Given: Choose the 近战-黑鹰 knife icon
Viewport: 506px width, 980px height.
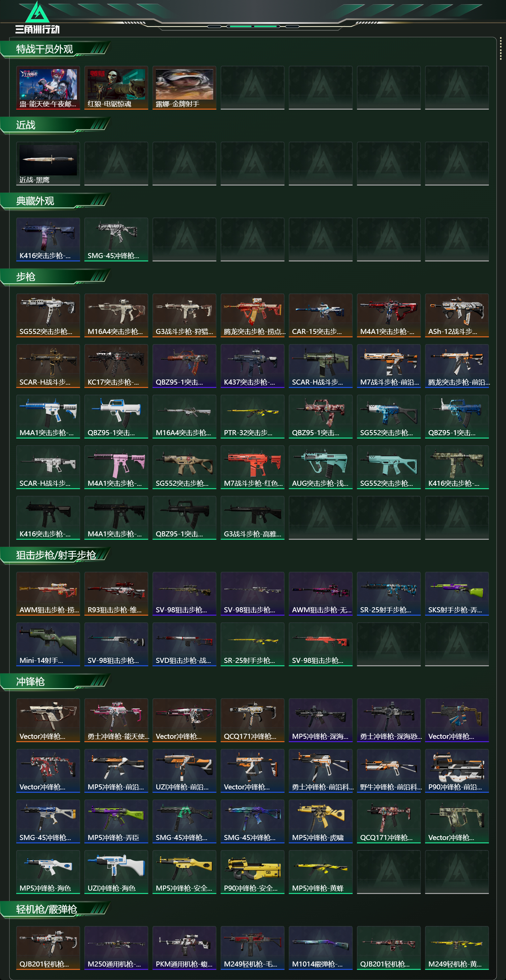Looking at the screenshot, I should 48,164.
